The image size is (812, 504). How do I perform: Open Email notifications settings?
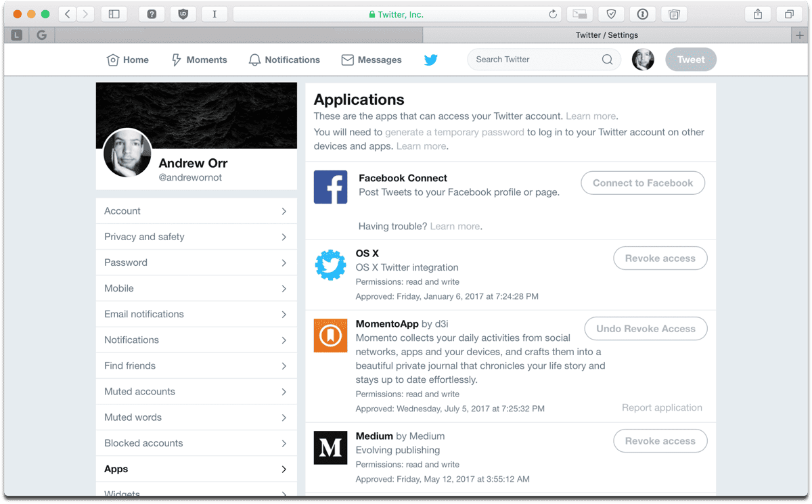[196, 314]
